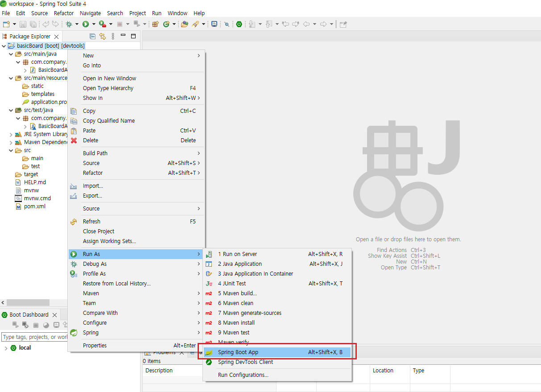This screenshot has height=392, width=541.
Task: Click the Boot Dashboard start process icon
Action: [x=15, y=325]
